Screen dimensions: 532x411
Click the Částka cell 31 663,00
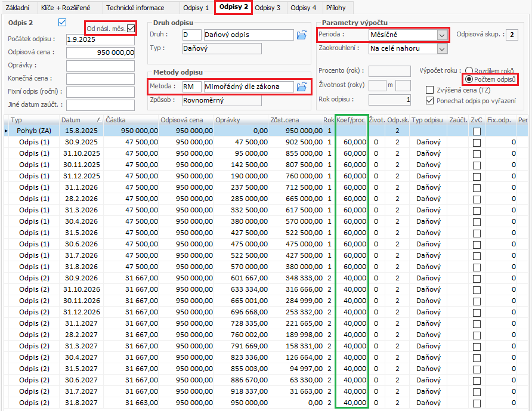point(131,403)
